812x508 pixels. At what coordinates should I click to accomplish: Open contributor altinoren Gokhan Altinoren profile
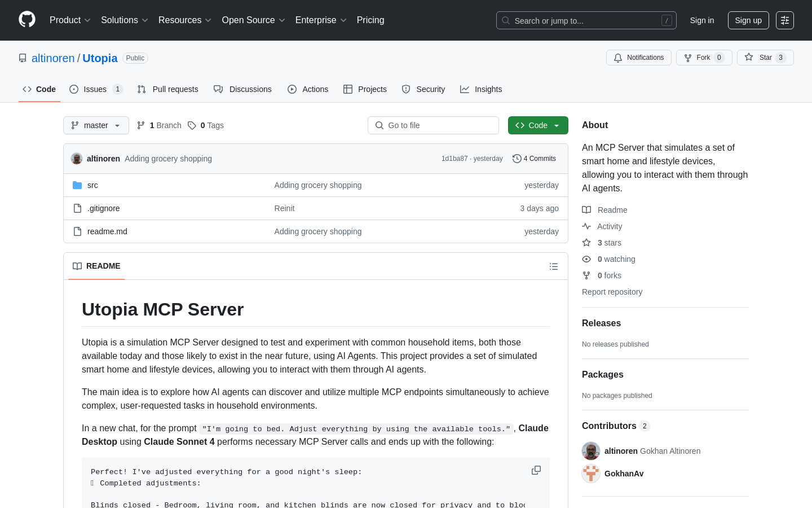(x=652, y=451)
